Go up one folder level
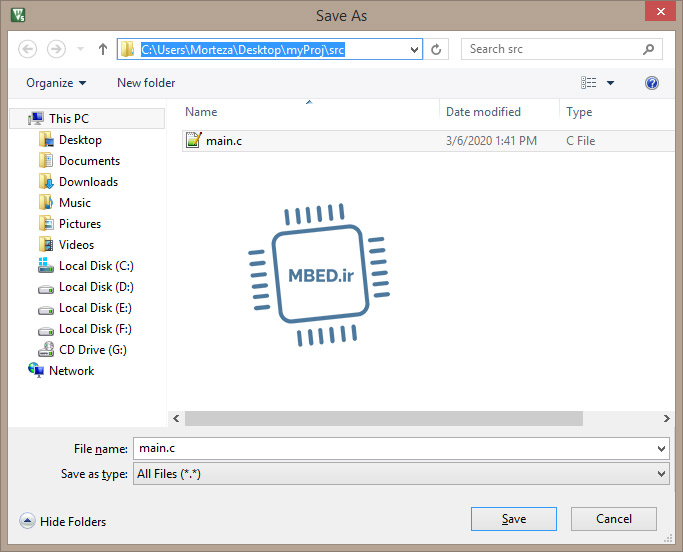This screenshot has width=683, height=552. (103, 49)
